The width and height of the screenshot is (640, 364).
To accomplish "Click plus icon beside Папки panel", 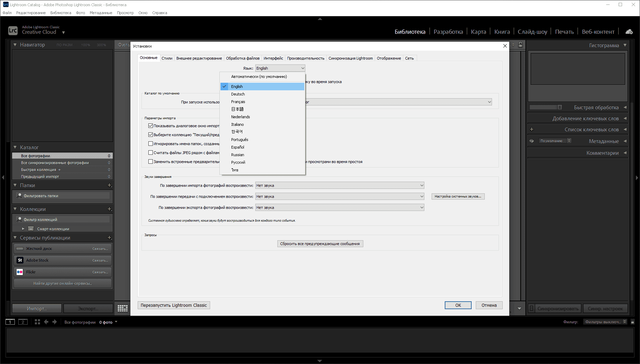I will (x=109, y=185).
